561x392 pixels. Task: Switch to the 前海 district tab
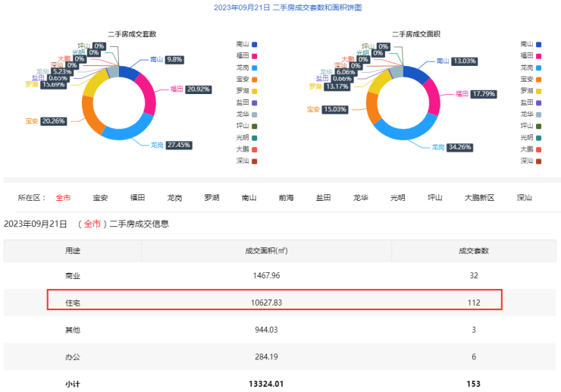click(x=286, y=198)
